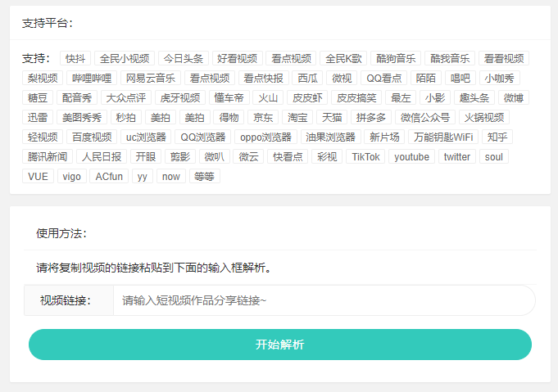Click the 得物 tag
Screen dimensions: 558x392
click(229, 117)
